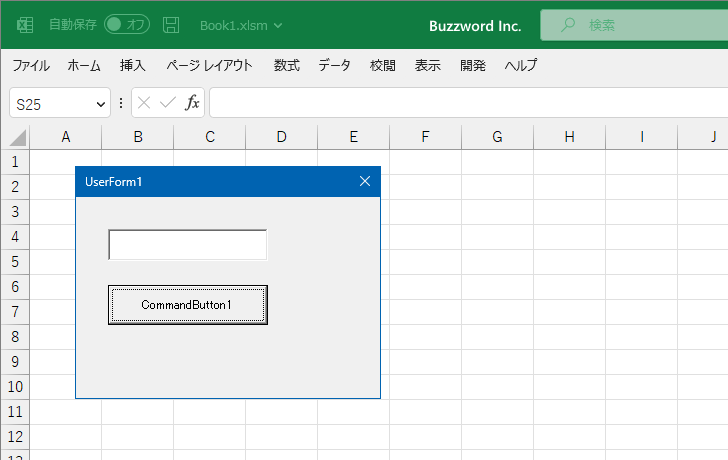Click the vertical dots beside Name Box

[x=121, y=103]
